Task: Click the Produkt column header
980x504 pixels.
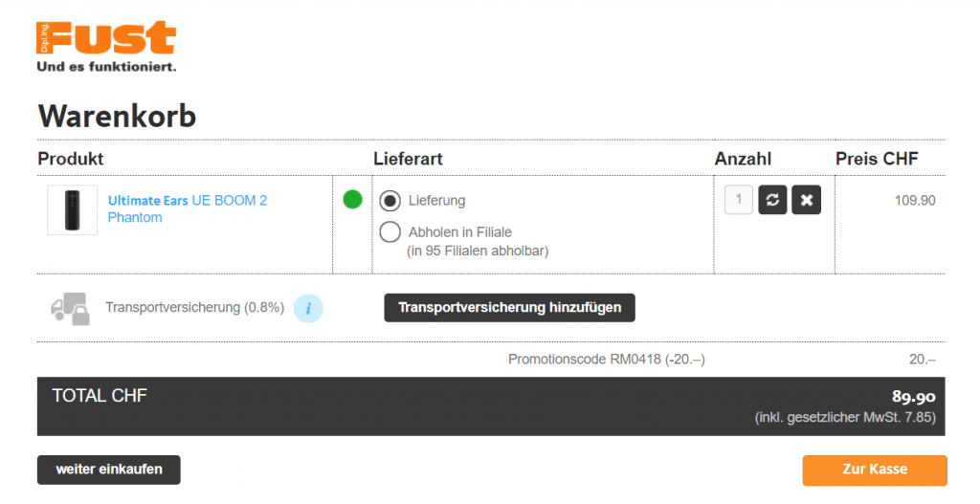Action: 71,159
